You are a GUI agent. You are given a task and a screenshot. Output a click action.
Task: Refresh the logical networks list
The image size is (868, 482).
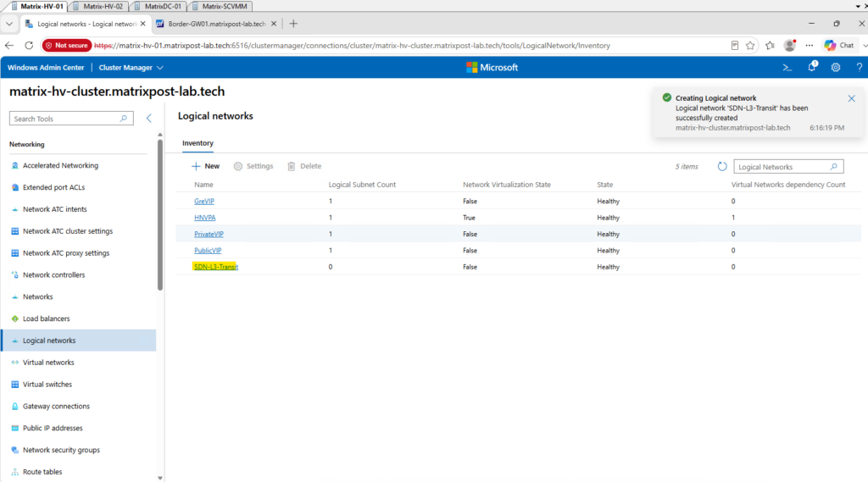coord(722,167)
